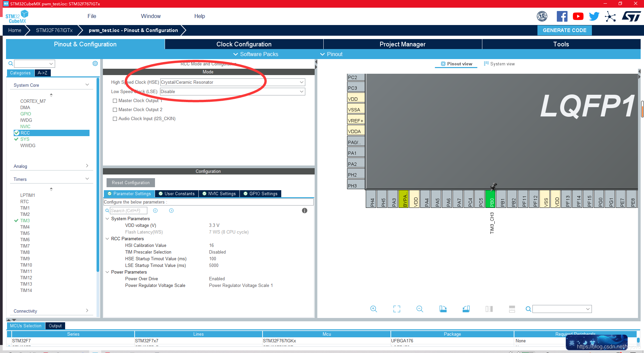This screenshot has height=353, width=644.
Task: Open the Output tab
Action: click(x=55, y=326)
